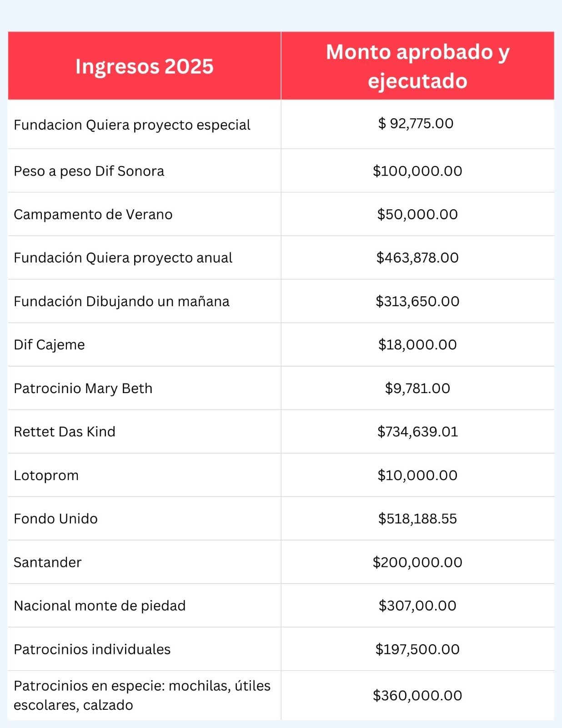Click the $463,878.00 amount

(x=417, y=258)
